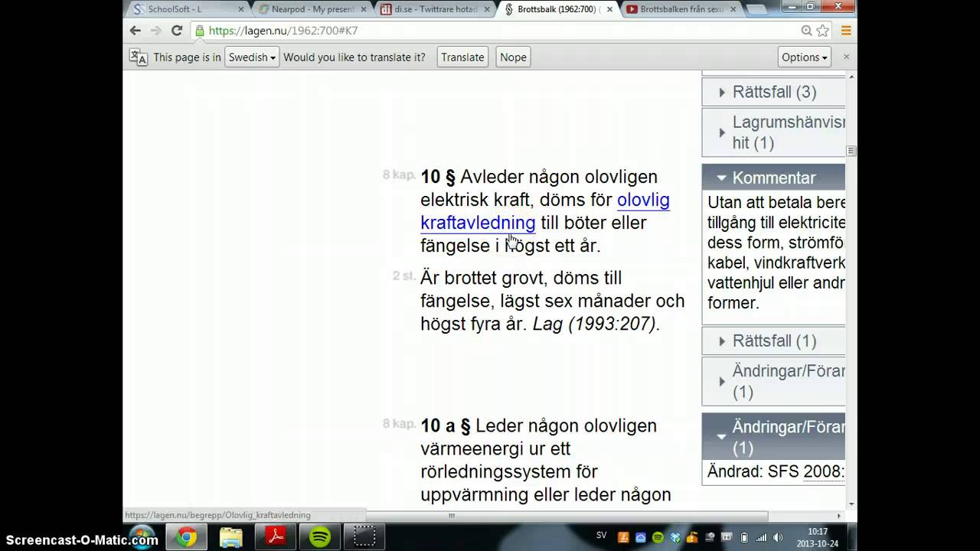Click the green Spotify tray icon

[658, 537]
